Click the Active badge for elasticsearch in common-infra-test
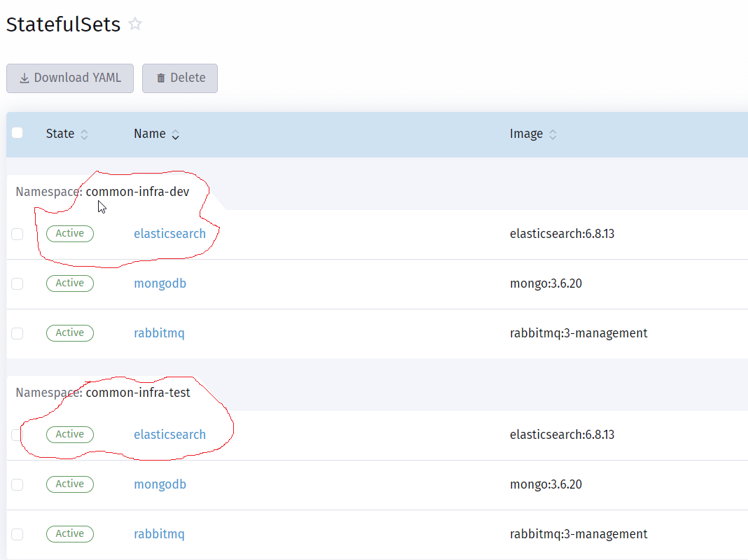The width and height of the screenshot is (748, 560). tap(69, 434)
